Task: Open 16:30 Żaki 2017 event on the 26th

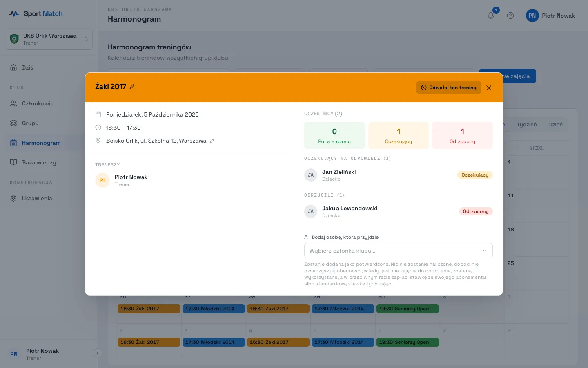Action: point(149,309)
